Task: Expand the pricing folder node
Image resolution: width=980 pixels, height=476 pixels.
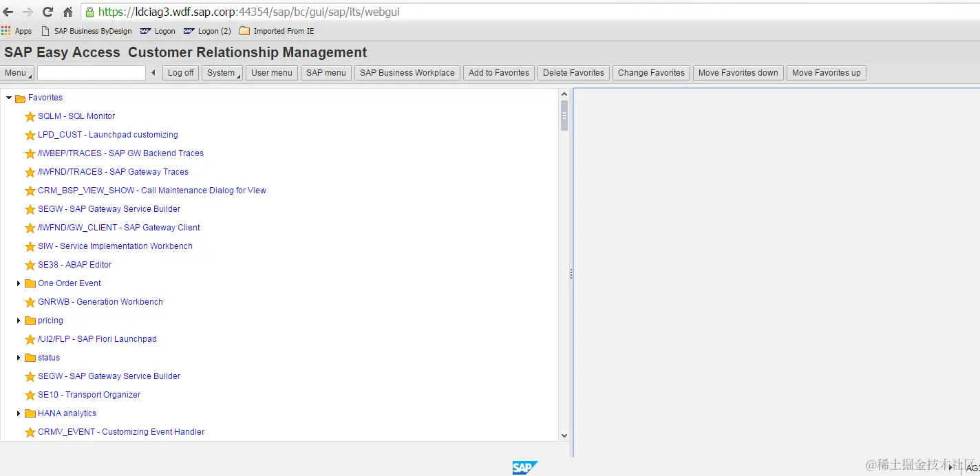Action: pos(19,321)
